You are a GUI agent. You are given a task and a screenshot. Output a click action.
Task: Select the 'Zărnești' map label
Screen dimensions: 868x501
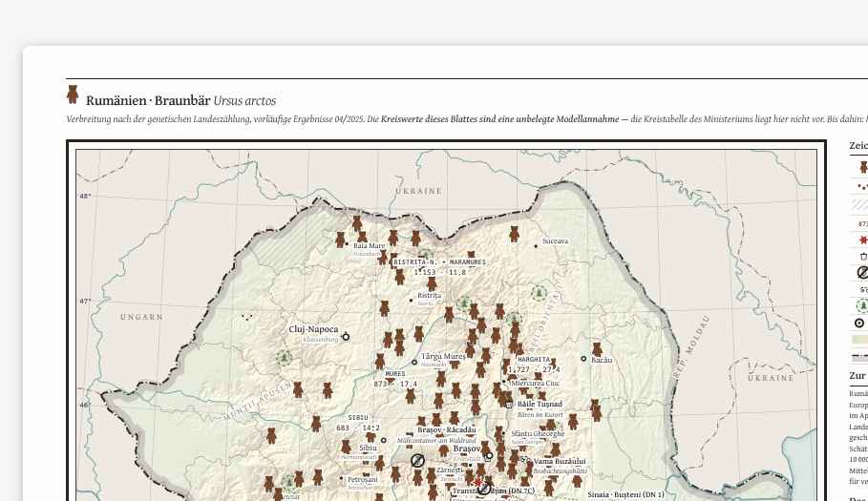450,470
